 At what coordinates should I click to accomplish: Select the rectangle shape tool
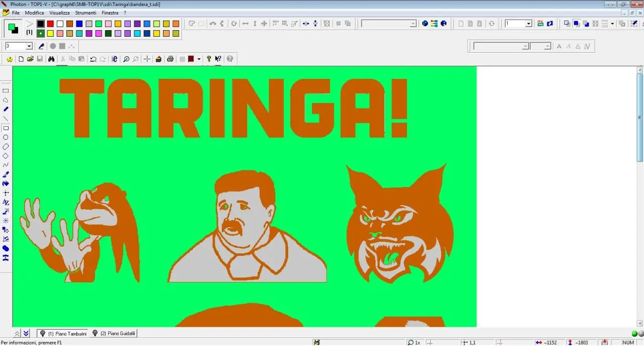click(x=6, y=128)
